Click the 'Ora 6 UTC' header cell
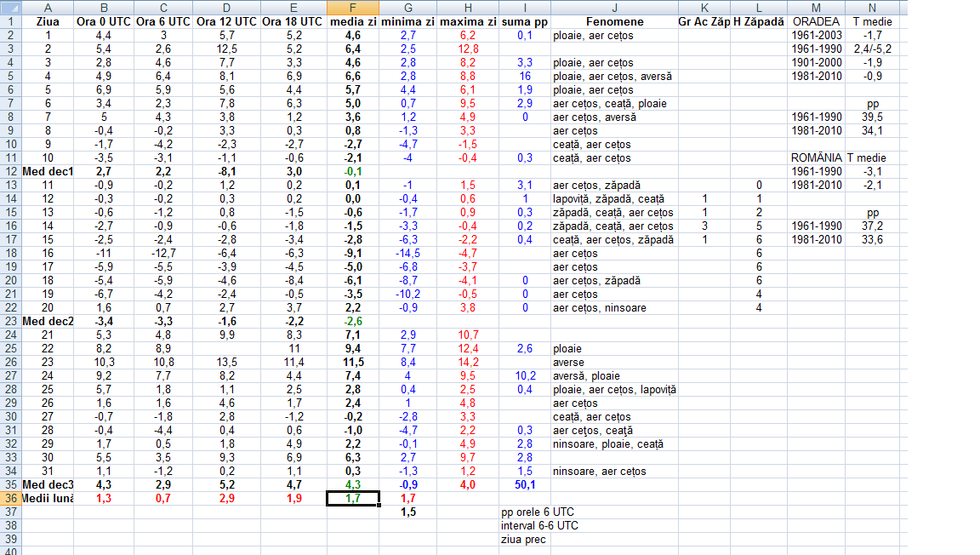980x555 pixels. [x=163, y=22]
